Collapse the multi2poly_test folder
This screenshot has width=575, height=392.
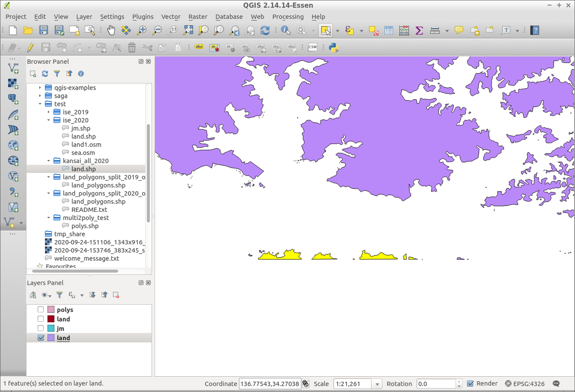[48, 218]
